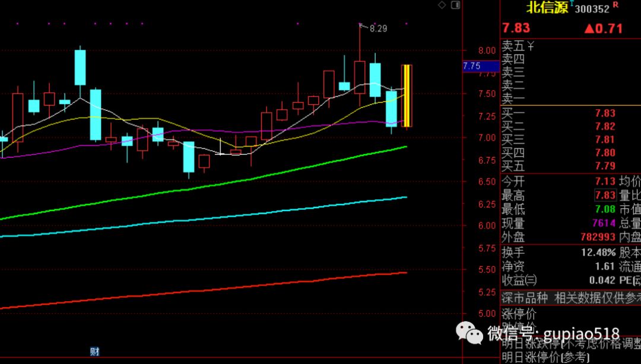This screenshot has width=641, height=364.
Task: Click the cyan T marker above 北信源
Action: click(x=571, y=2)
